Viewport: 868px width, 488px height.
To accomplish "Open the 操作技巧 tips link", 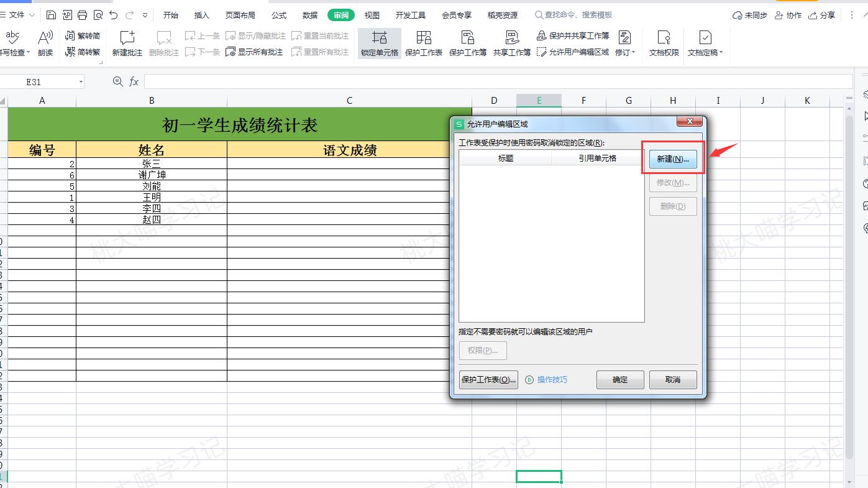I will point(547,379).
